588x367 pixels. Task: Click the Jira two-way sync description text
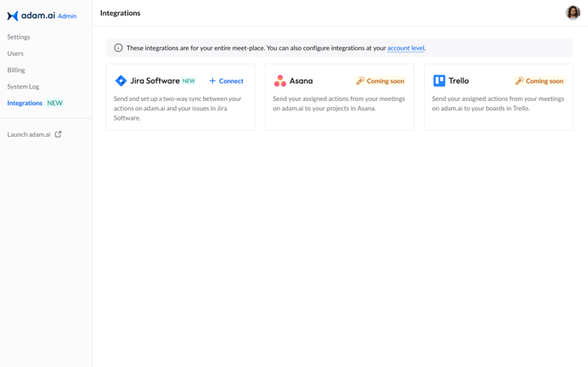(x=178, y=108)
